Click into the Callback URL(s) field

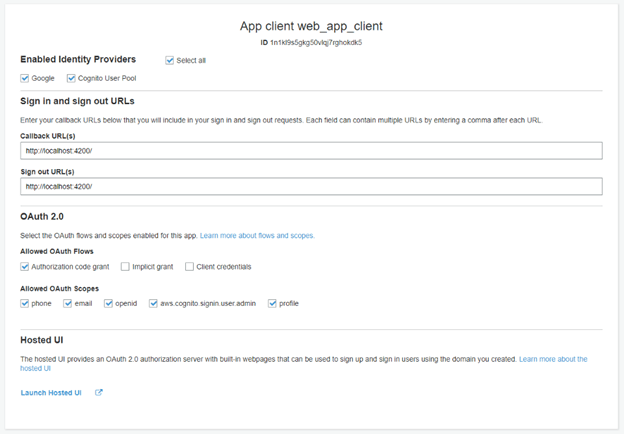[x=311, y=150]
